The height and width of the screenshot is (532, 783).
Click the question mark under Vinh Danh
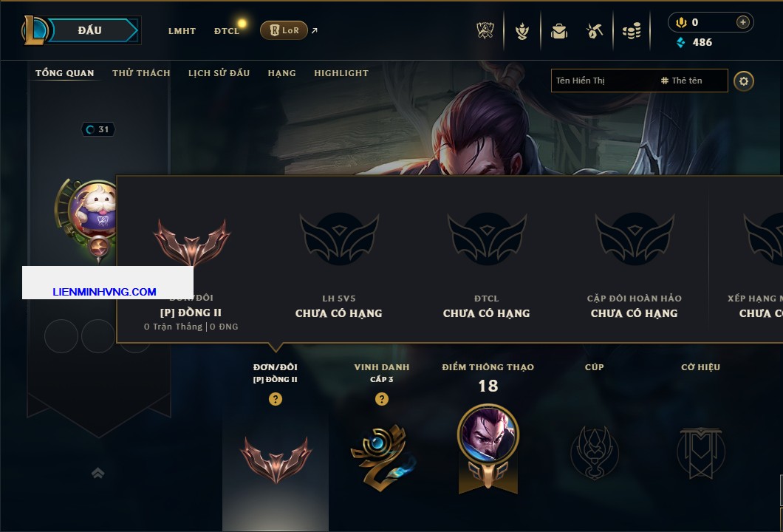381,398
